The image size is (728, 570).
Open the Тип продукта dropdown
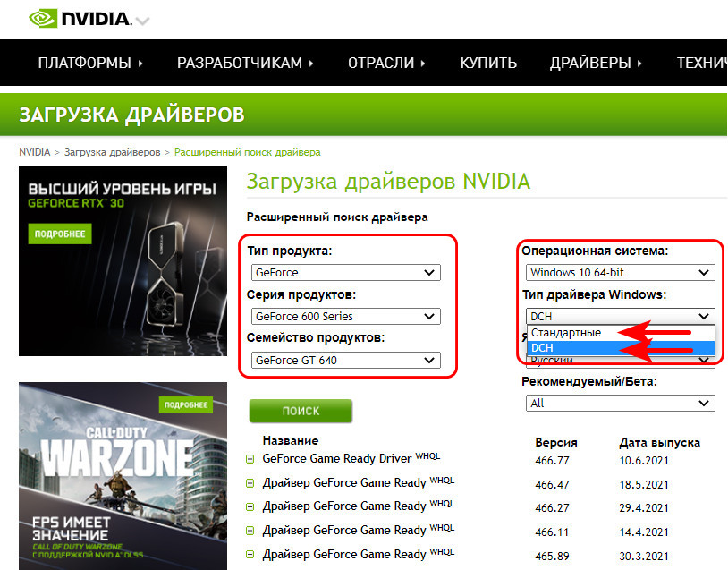click(x=345, y=273)
